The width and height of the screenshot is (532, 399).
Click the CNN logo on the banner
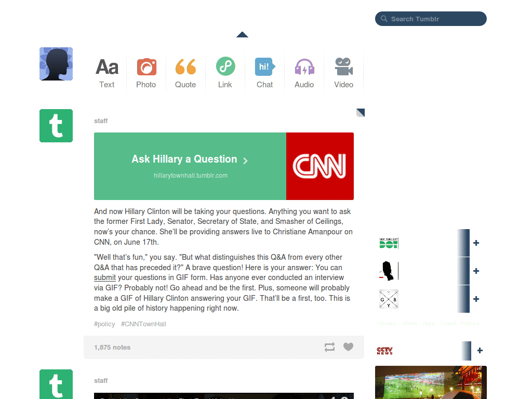click(x=320, y=166)
